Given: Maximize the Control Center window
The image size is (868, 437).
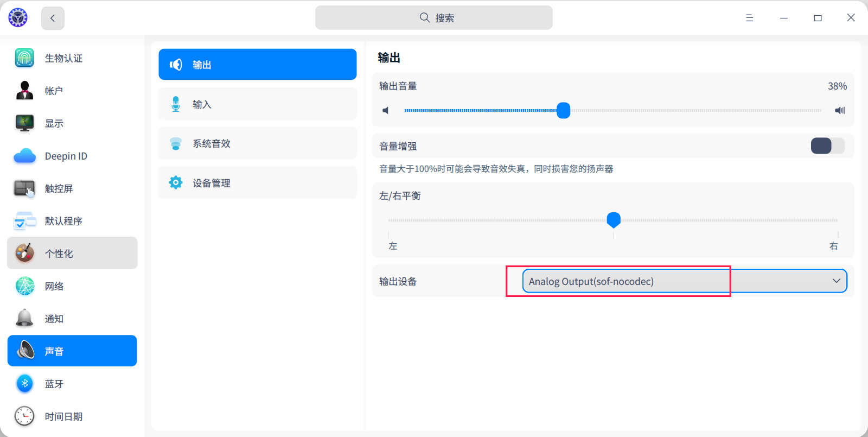Looking at the screenshot, I should click(818, 18).
